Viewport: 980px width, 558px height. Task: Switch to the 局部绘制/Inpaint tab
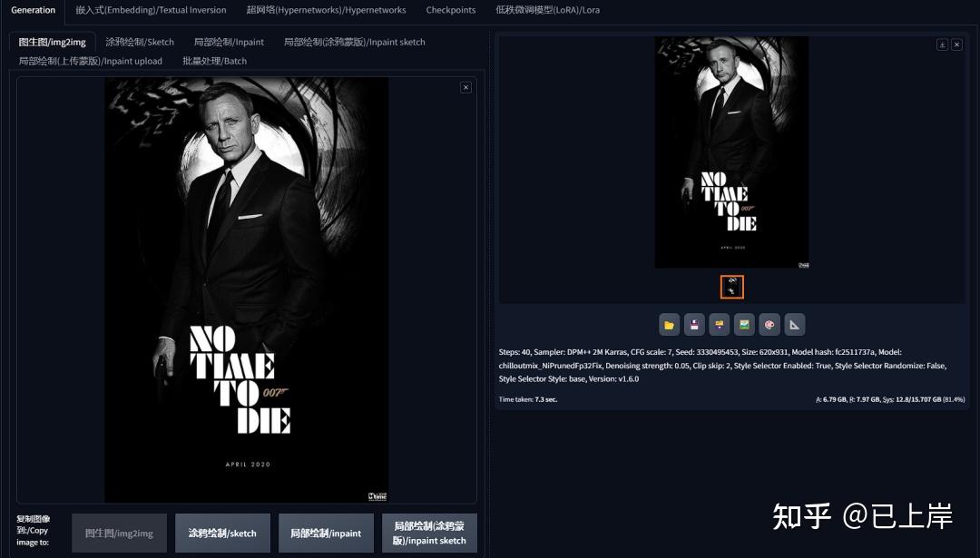tap(229, 42)
